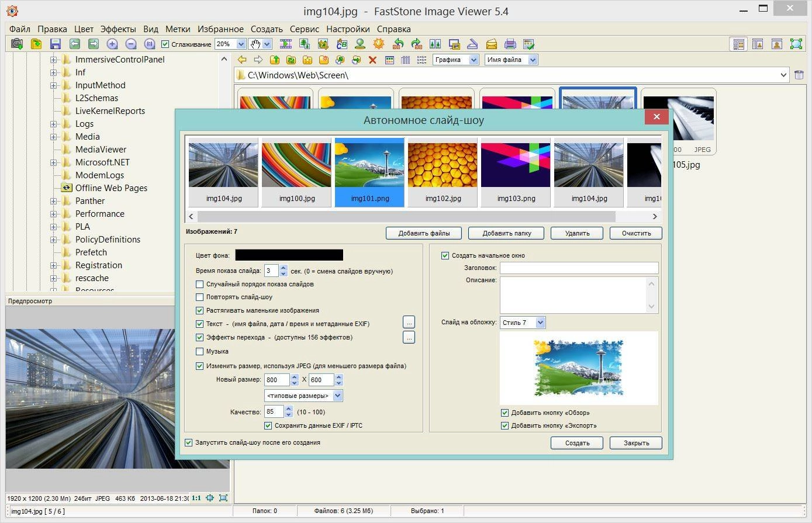Enable Повторять слайд-шоу checkbox
Image resolution: width=812 pixels, height=523 pixels.
click(x=200, y=297)
